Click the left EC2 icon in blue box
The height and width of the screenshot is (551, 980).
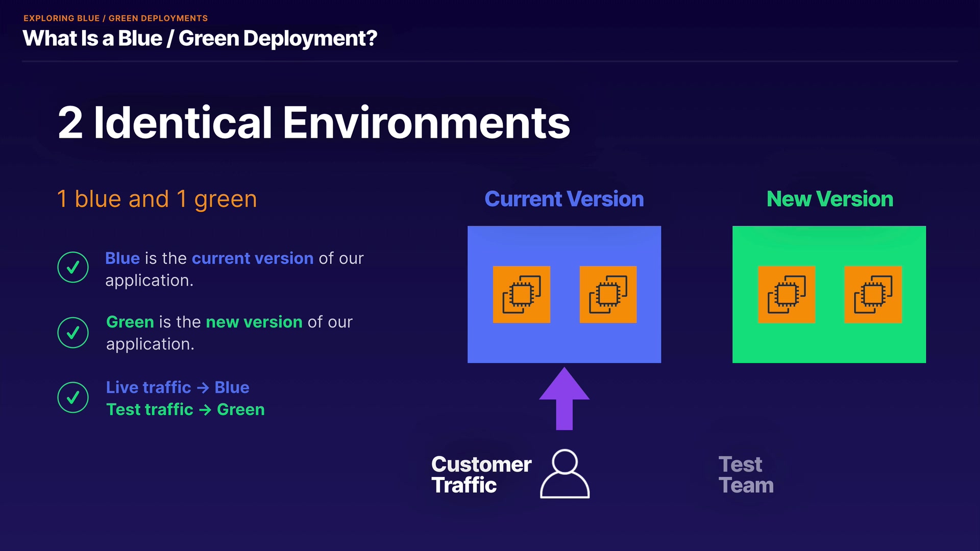521,294
